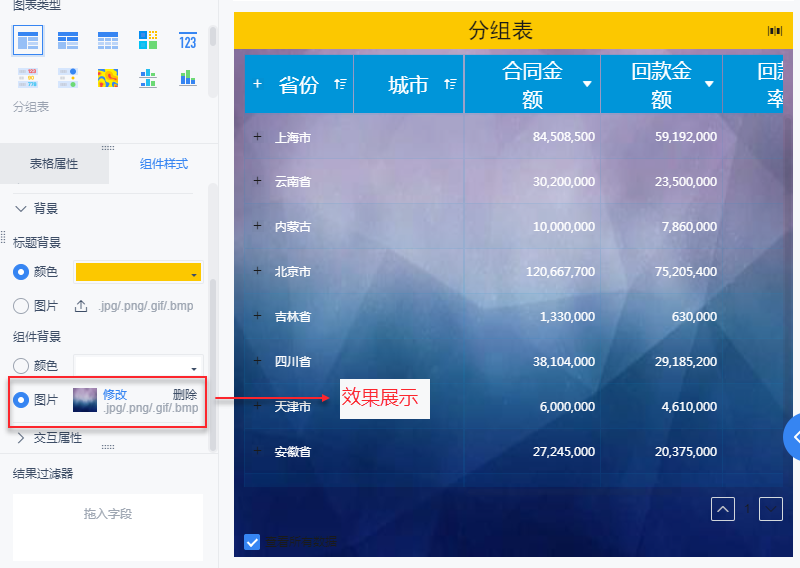800x568 pixels.
Task: Select the cross table chart type icon
Action: [x=68, y=40]
